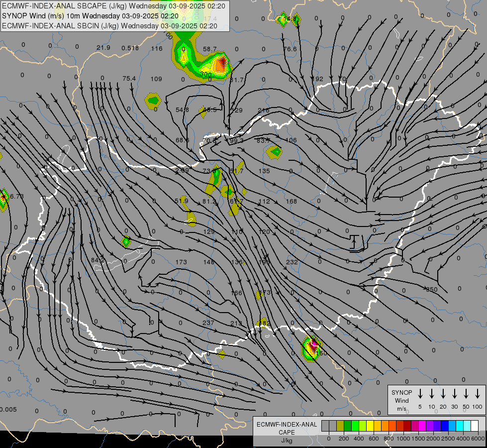Click the map value 168
Image resolution: width=487 pixels, height=448 pixels.
click(292, 202)
